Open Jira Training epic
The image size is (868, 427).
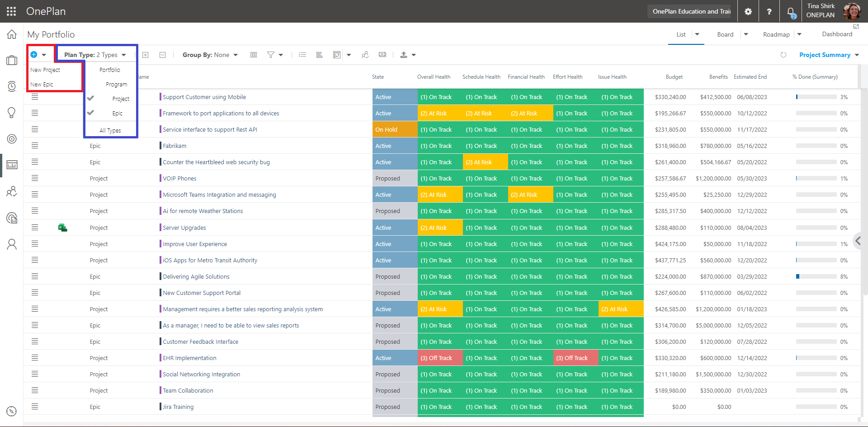click(178, 407)
